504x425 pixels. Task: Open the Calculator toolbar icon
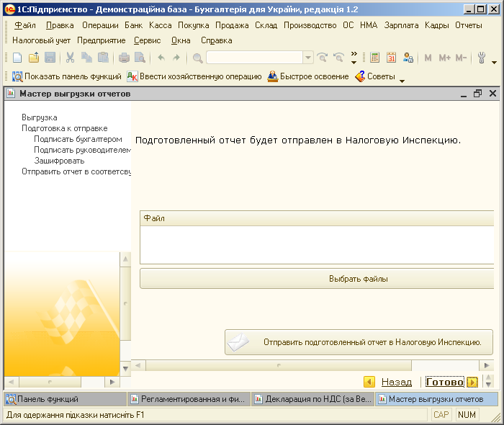pyautogui.click(x=374, y=58)
